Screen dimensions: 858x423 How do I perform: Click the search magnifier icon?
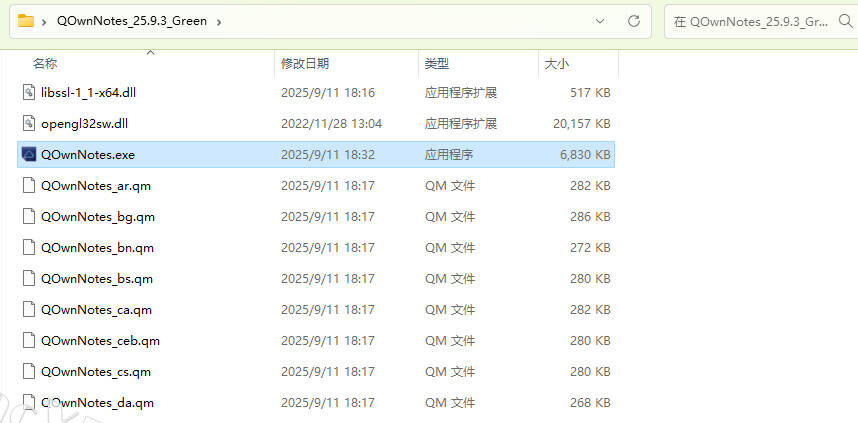pyautogui.click(x=845, y=21)
